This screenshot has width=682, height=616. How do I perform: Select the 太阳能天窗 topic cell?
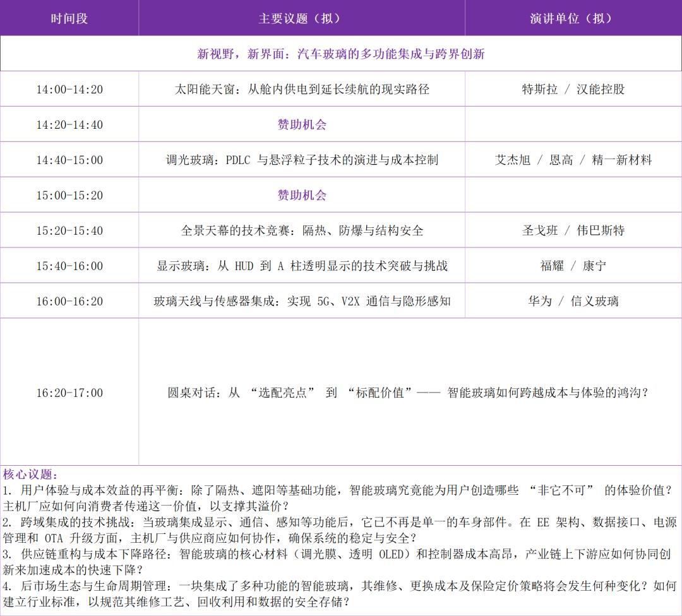click(301, 89)
